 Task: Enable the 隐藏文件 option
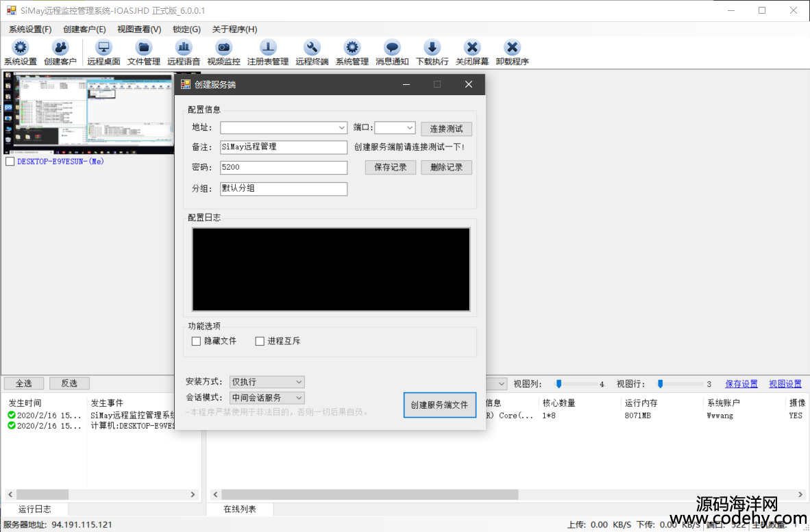[196, 341]
